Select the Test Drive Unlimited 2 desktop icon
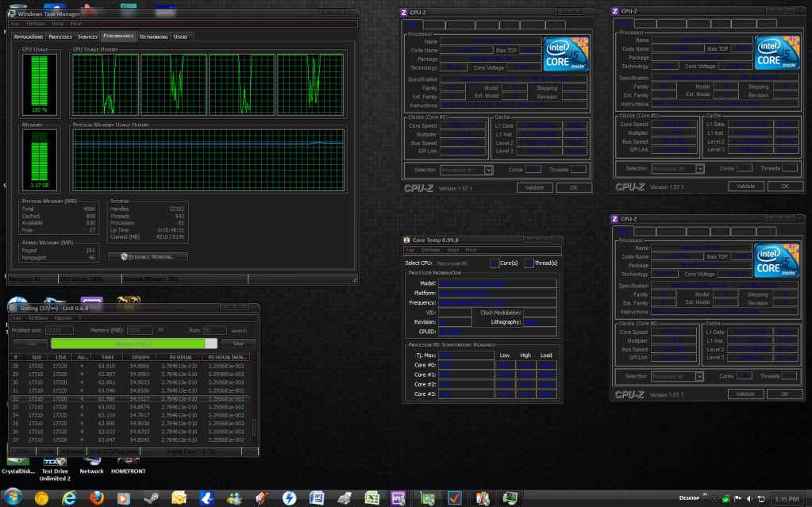The height and width of the screenshot is (507, 812). tap(55, 467)
